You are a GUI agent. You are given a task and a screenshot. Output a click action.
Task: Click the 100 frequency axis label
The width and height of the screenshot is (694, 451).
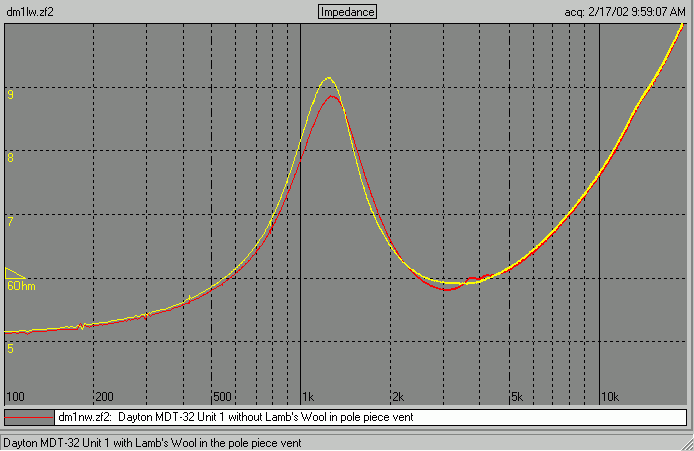[x=15, y=397]
